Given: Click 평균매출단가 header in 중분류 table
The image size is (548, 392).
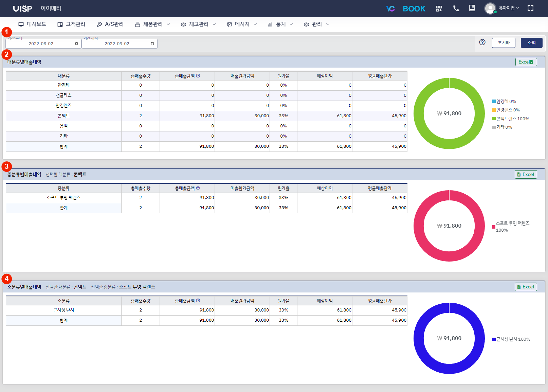Looking at the screenshot, I should [380, 189].
